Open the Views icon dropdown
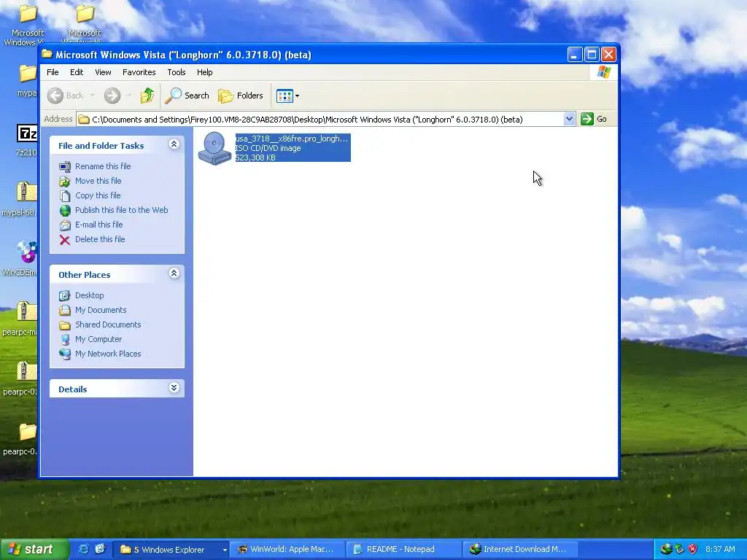The width and height of the screenshot is (747, 560). [287, 96]
